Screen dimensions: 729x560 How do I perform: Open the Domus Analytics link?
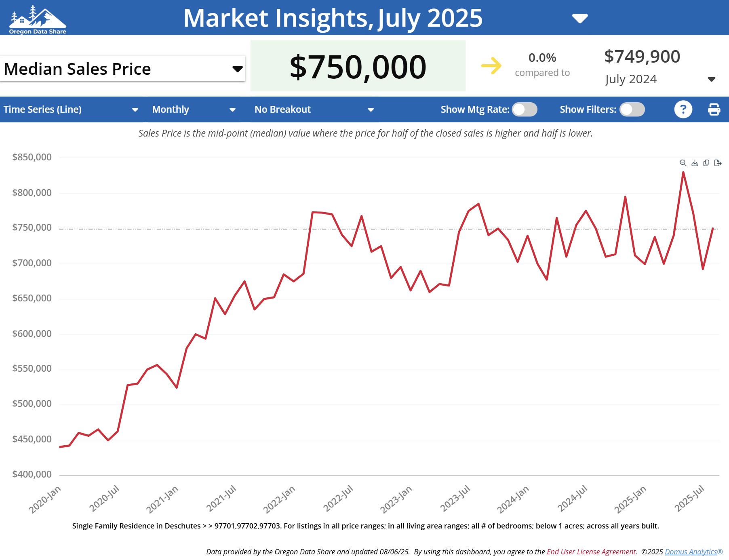(x=692, y=551)
